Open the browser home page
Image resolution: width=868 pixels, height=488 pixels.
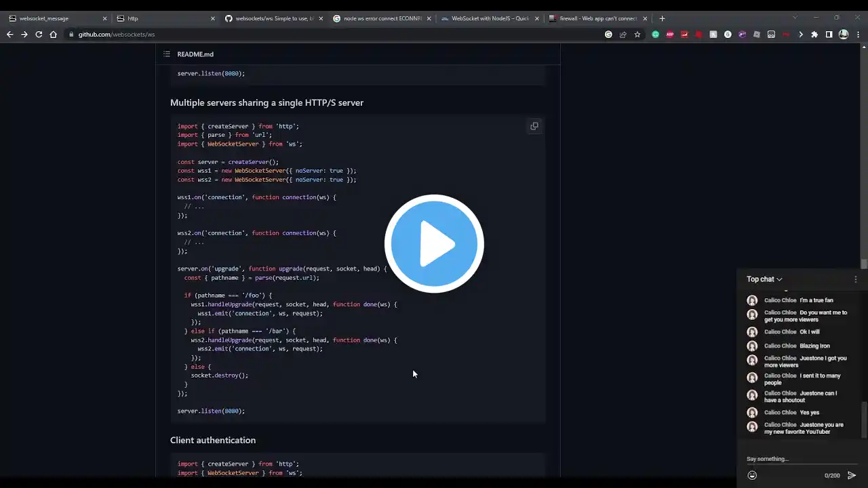tap(53, 35)
